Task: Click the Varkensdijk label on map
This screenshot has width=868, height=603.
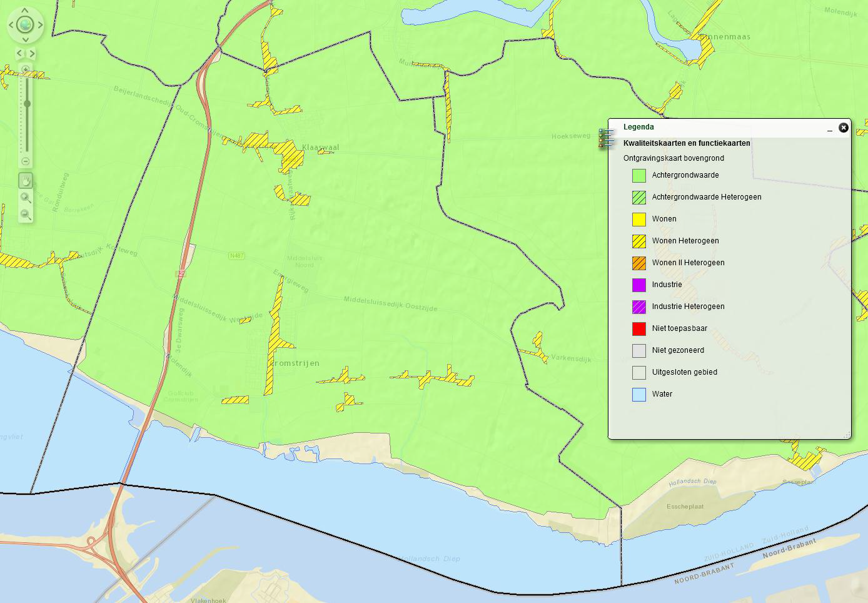Action: click(x=571, y=359)
